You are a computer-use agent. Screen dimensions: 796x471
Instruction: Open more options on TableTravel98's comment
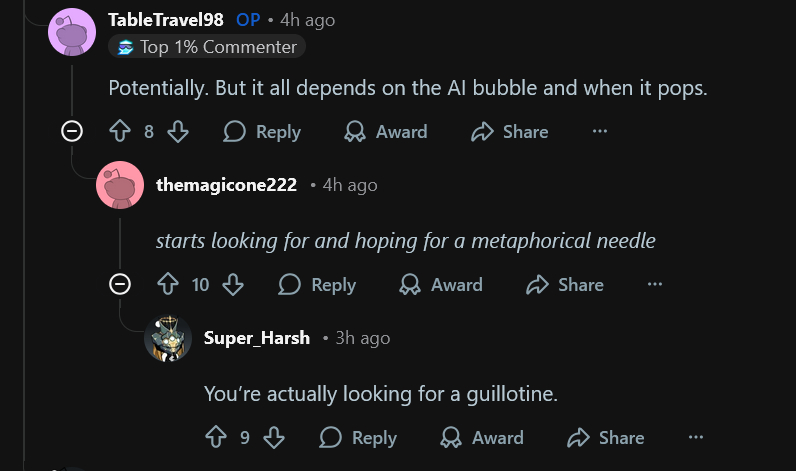[600, 132]
